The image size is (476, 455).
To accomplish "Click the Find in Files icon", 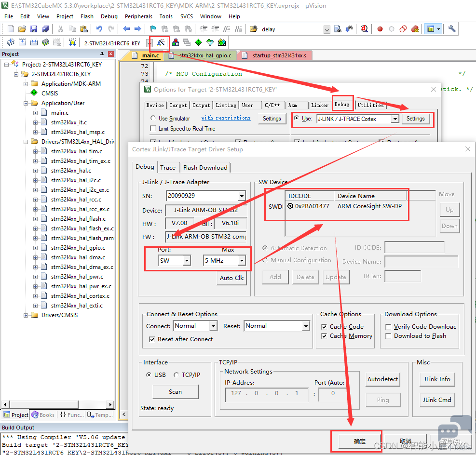I will tap(338, 29).
